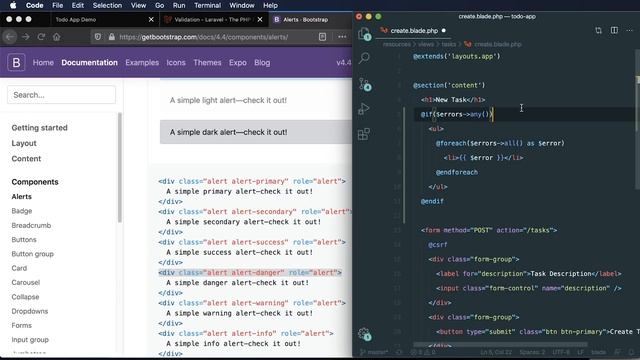The height and width of the screenshot is (360, 640).
Task: Click the Open Changes icon in the editor
Action: click(598, 31)
